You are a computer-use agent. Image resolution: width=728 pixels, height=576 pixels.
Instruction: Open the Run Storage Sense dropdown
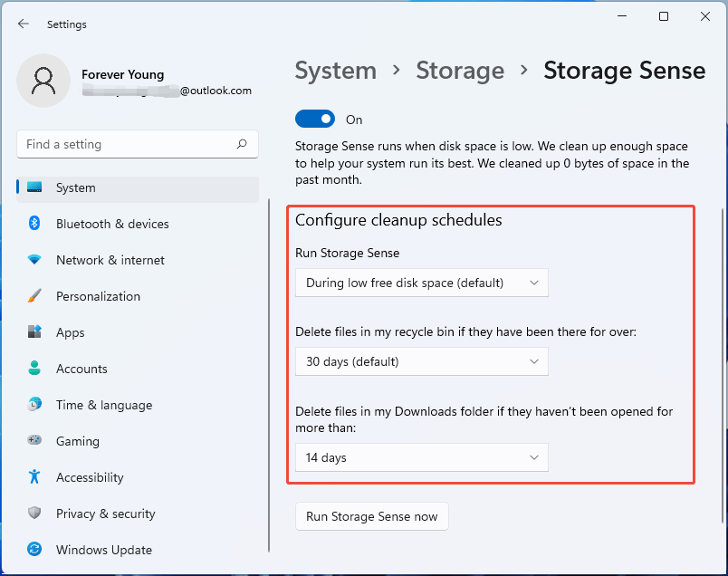click(x=422, y=283)
